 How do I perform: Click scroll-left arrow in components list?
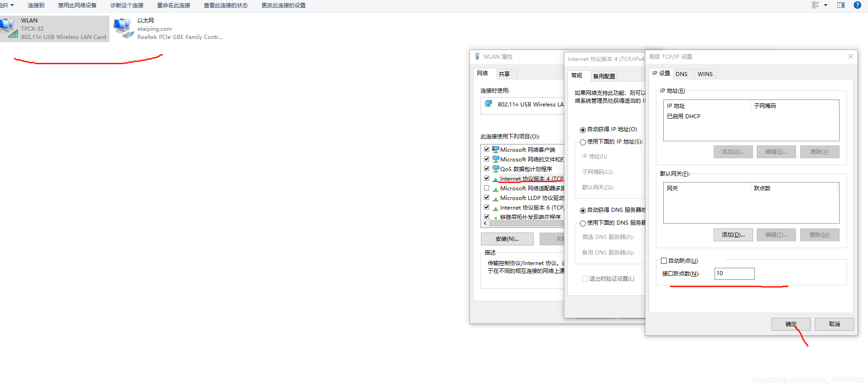click(x=485, y=223)
